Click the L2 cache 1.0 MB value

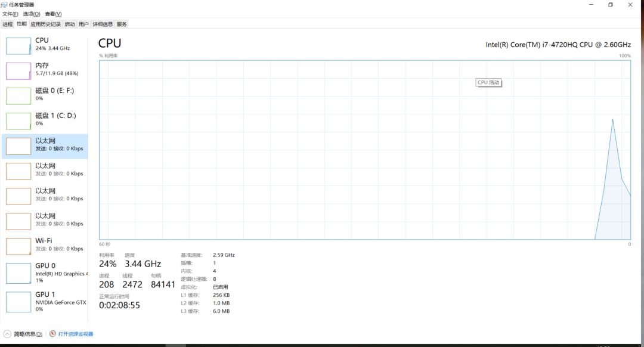point(221,303)
